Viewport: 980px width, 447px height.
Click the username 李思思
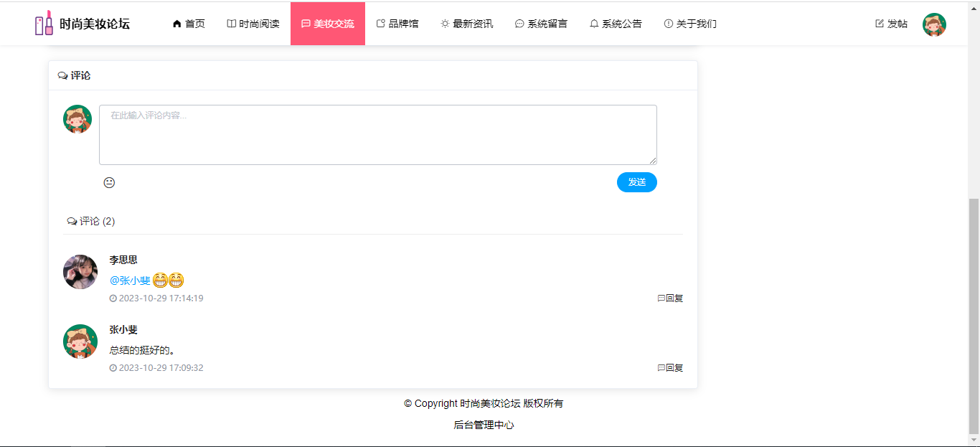pos(123,260)
